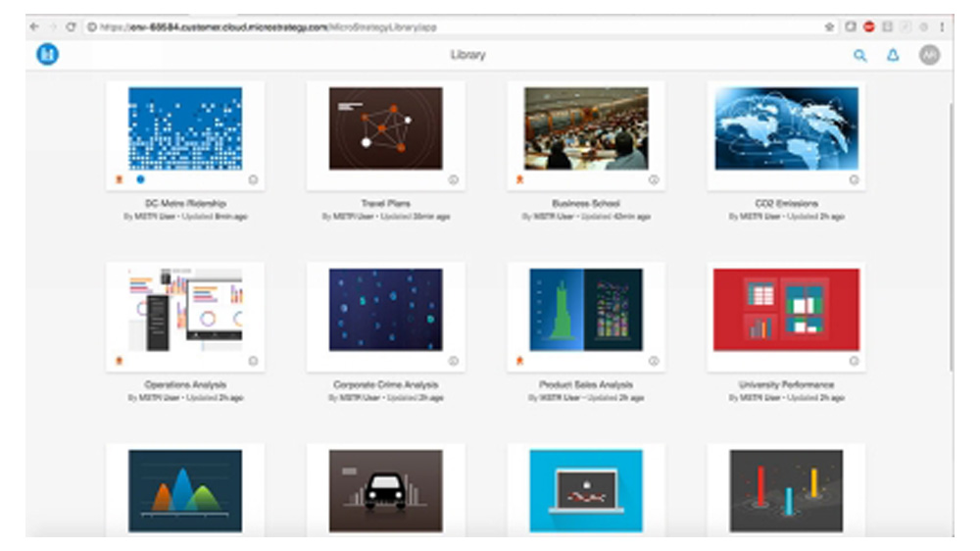Click the MicroStrategy Library logo icon

pos(47,56)
